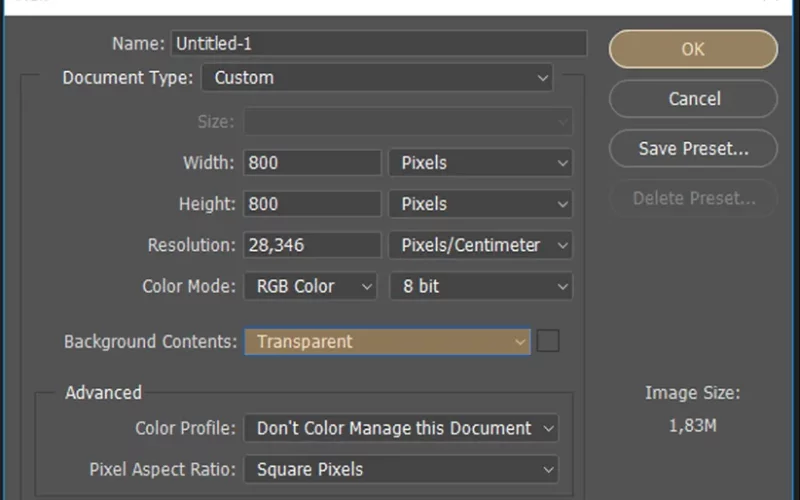The width and height of the screenshot is (800, 500).
Task: Open the 8 bit depth dropdown
Action: [481, 286]
